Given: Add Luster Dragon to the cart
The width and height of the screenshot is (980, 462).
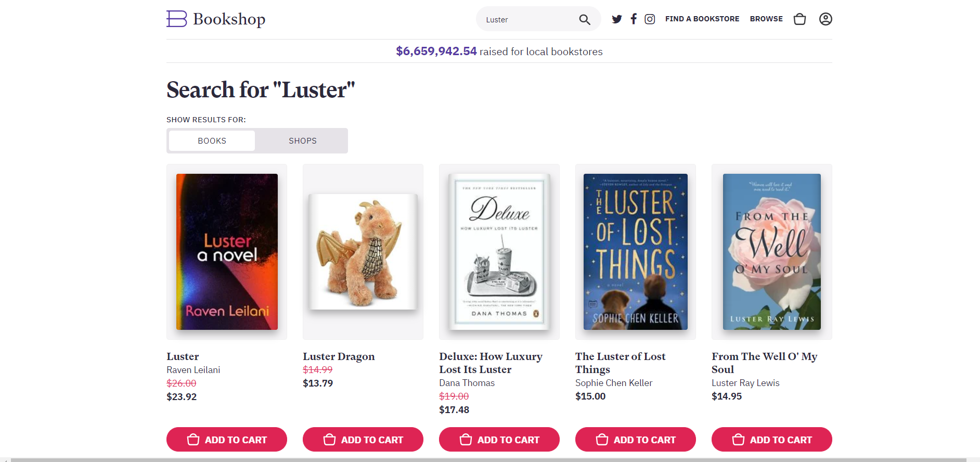Looking at the screenshot, I should click(x=363, y=440).
